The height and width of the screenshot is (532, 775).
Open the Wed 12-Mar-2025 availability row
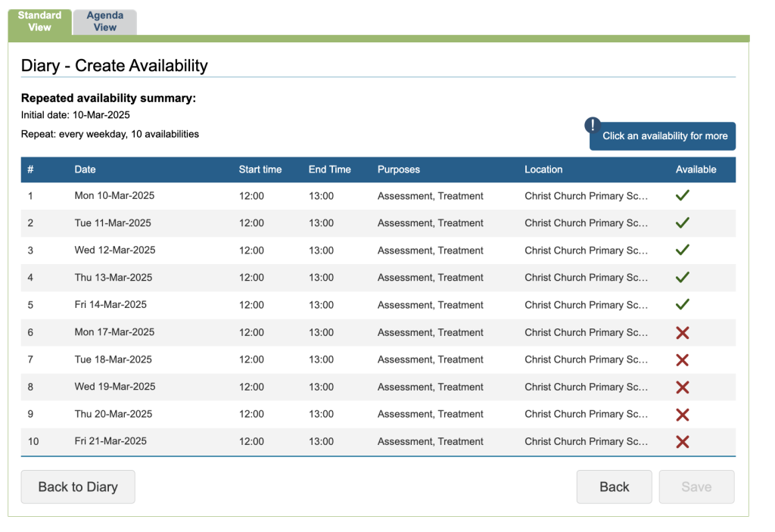[x=378, y=250]
